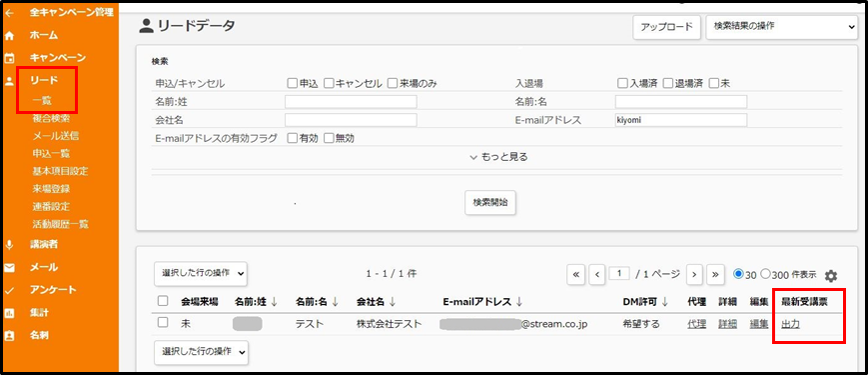868x375 pixels.
Task: Go to previous page with ‹ button
Action: click(596, 274)
